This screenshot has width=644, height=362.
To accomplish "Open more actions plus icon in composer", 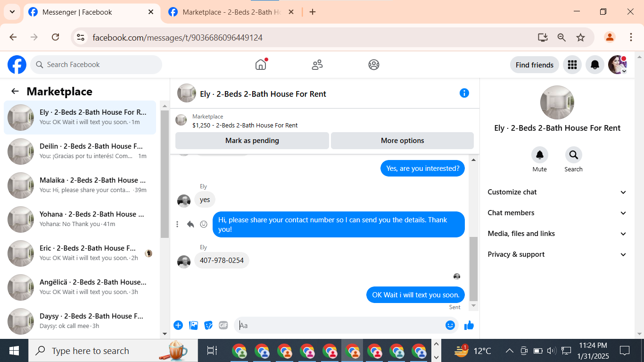I will tap(178, 325).
